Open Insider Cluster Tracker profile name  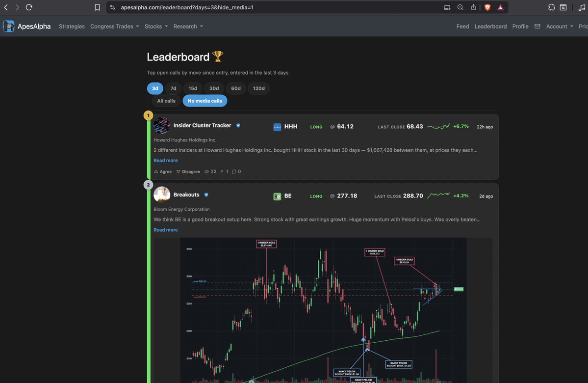pos(202,125)
